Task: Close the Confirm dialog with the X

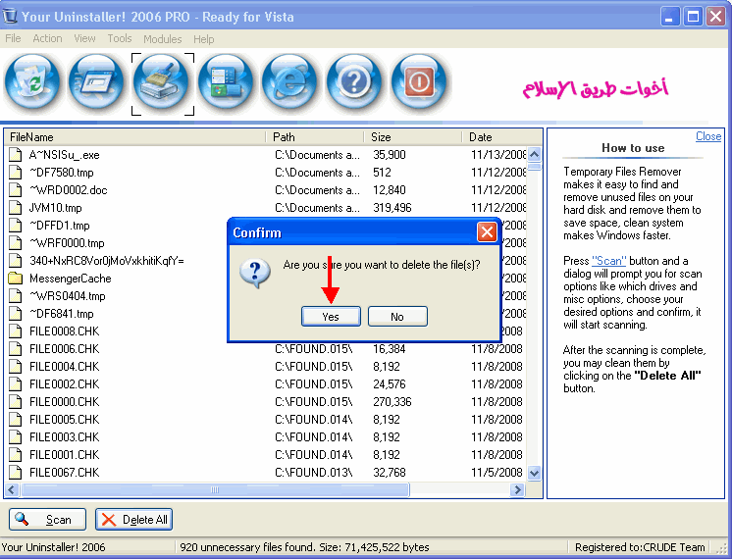Action: point(487,231)
